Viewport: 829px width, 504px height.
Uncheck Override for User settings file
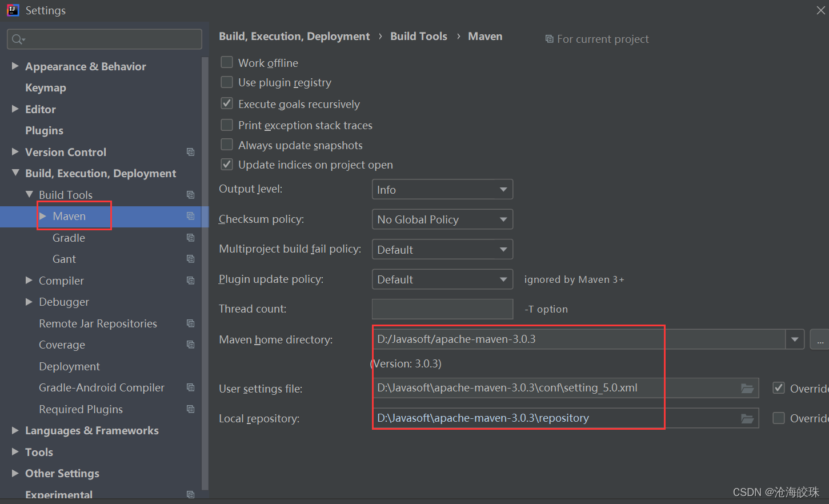coord(779,388)
